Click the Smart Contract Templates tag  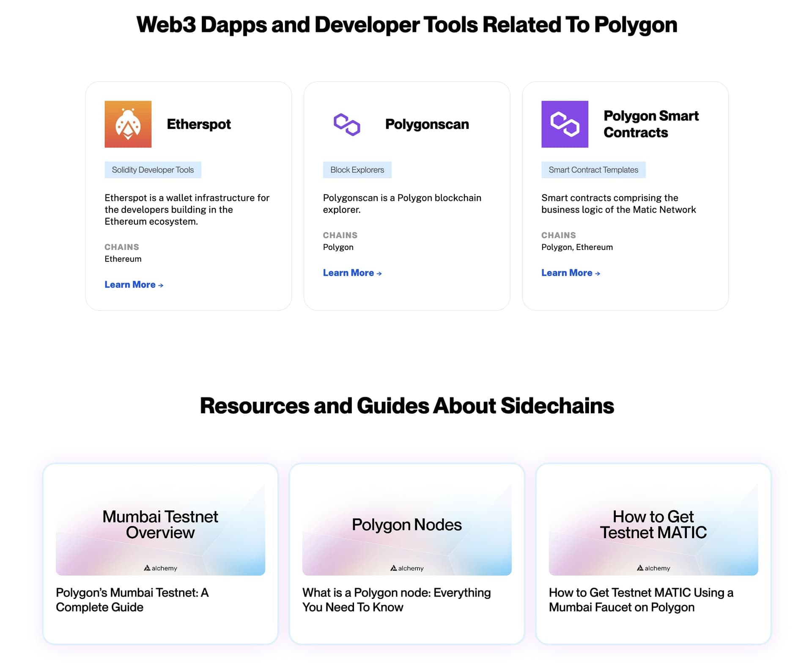tap(593, 170)
